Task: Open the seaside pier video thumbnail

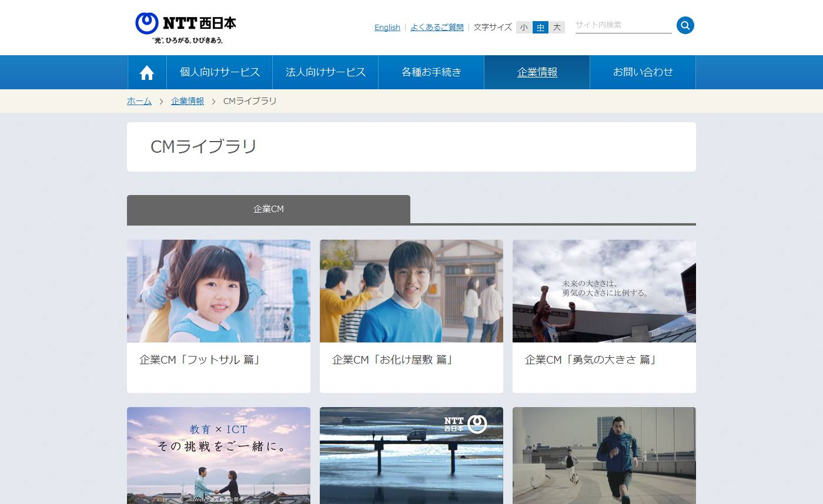Action: click(x=411, y=455)
